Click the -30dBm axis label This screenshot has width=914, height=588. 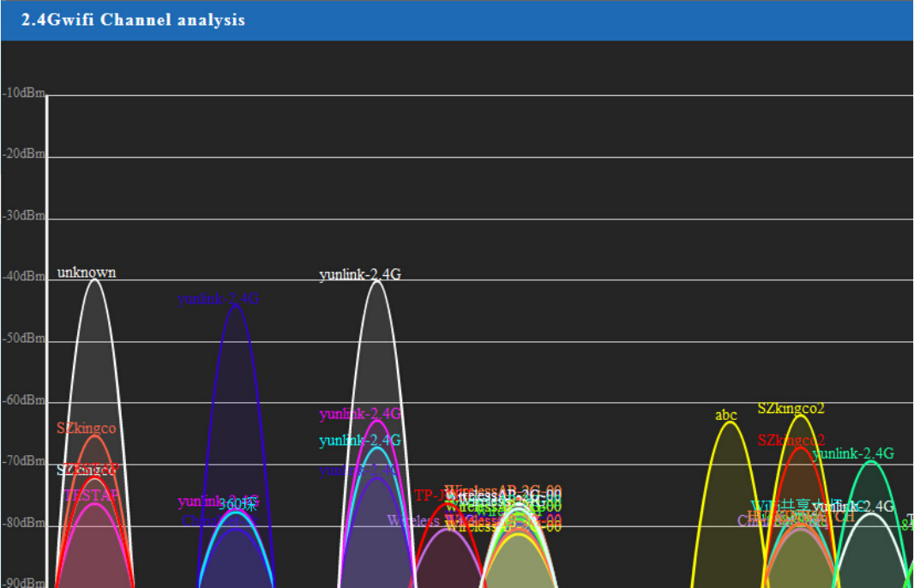(x=23, y=216)
